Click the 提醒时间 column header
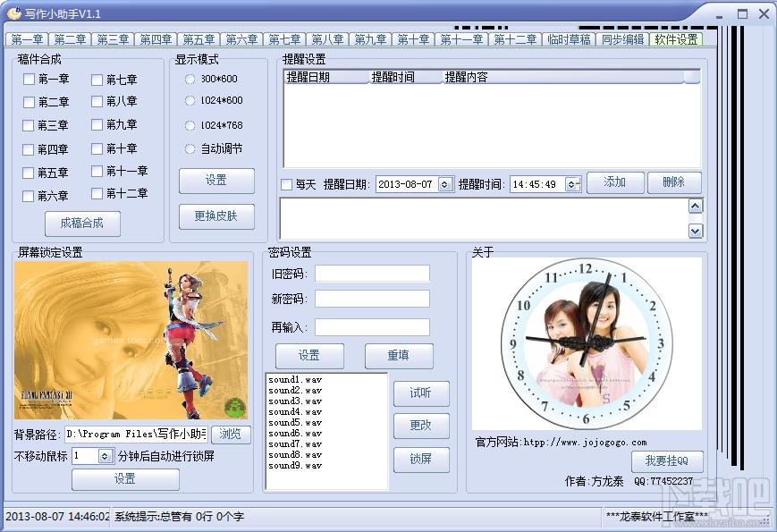Image resolution: width=777 pixels, height=532 pixels. 405,77
